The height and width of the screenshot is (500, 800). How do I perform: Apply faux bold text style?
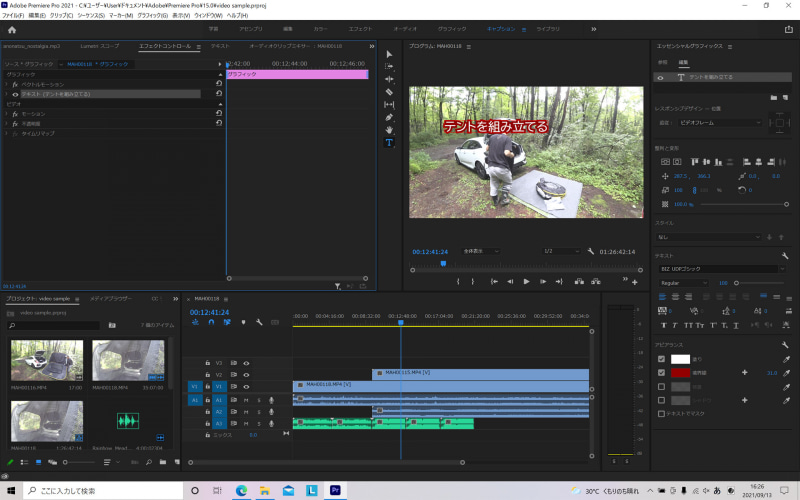664,325
